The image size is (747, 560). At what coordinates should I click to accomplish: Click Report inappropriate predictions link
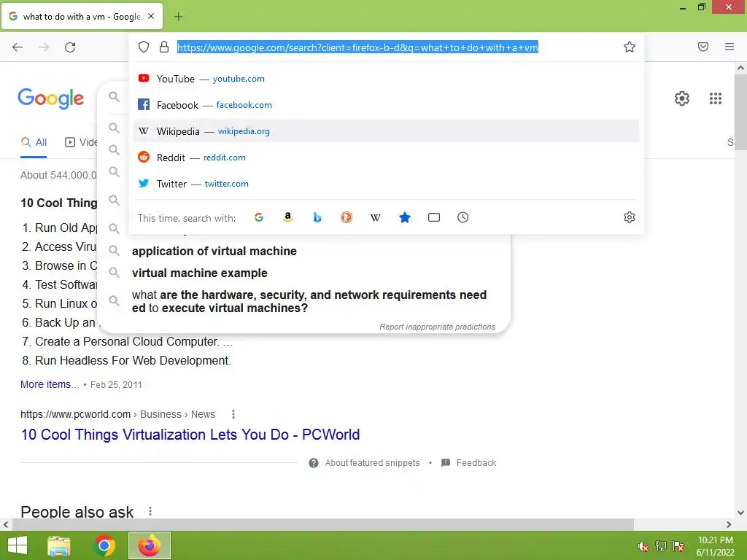pos(438,327)
